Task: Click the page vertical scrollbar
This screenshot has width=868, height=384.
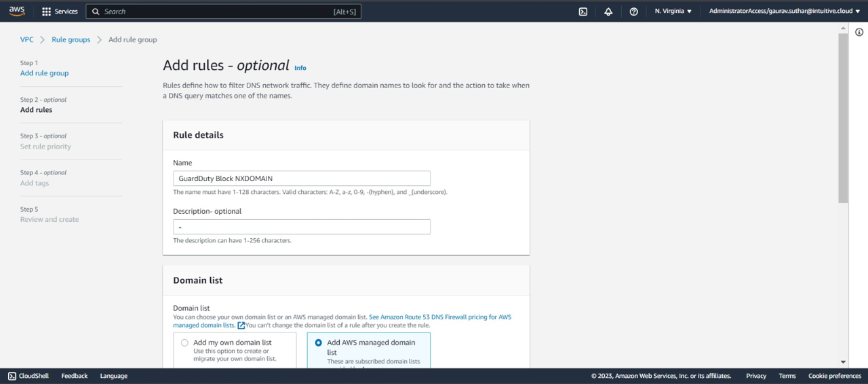Action: pos(843,118)
